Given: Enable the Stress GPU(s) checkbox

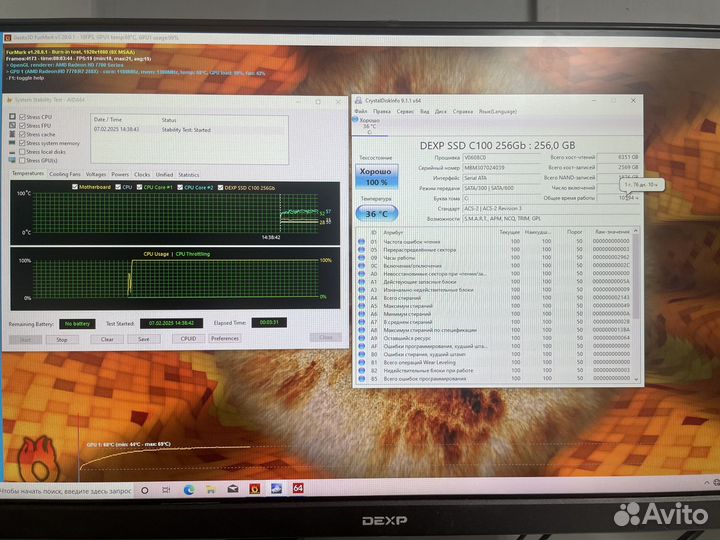Looking at the screenshot, I should [22, 160].
